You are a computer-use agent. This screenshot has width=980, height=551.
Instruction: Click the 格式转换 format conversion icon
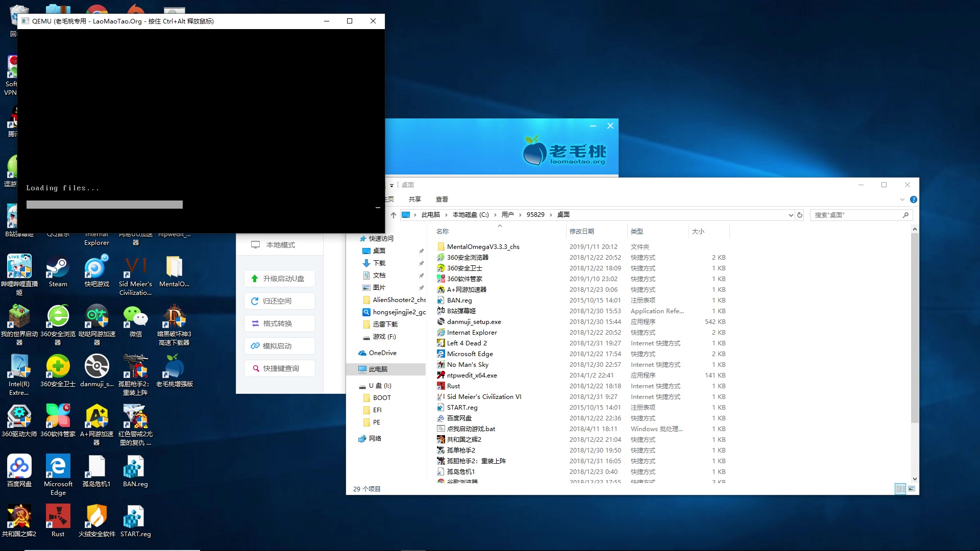(255, 323)
